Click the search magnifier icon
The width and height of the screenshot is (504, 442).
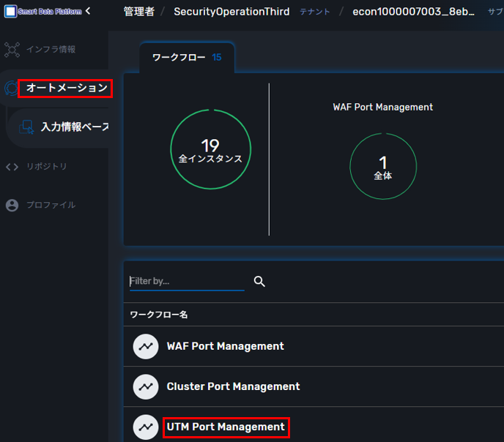tap(259, 282)
